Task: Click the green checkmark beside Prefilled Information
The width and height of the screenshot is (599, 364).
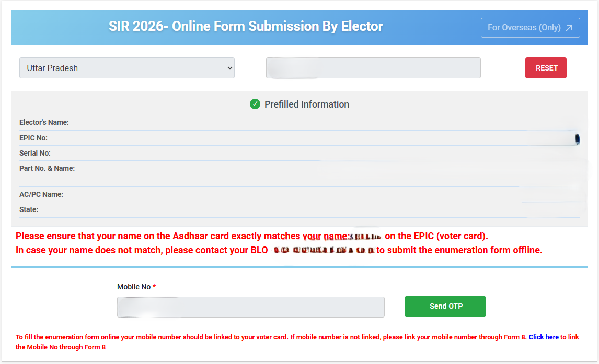Action: coord(255,104)
